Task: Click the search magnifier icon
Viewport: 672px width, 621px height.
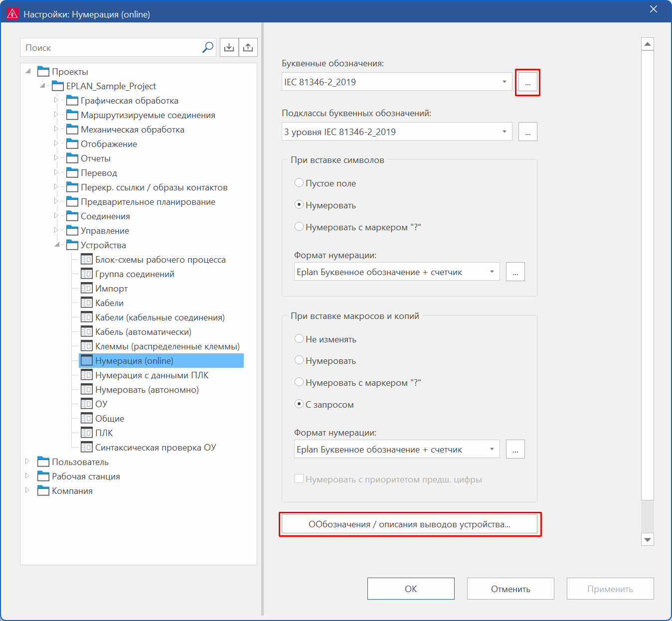Action: click(x=208, y=47)
